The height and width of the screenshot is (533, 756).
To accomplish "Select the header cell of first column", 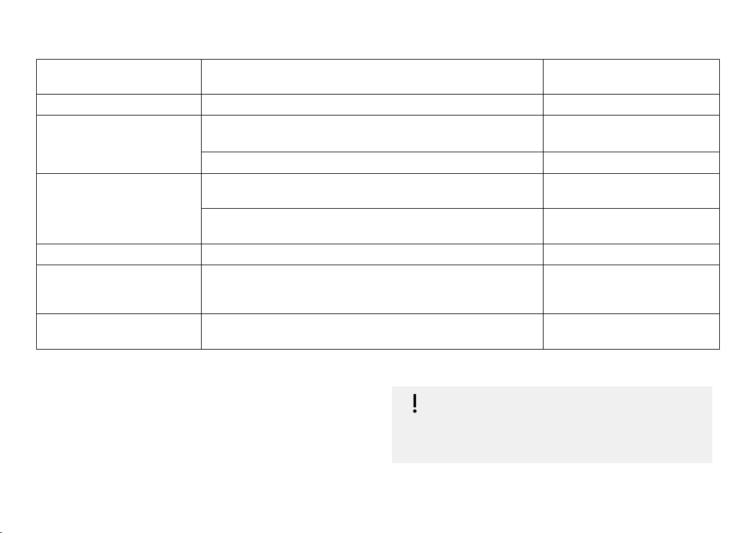I will [119, 77].
